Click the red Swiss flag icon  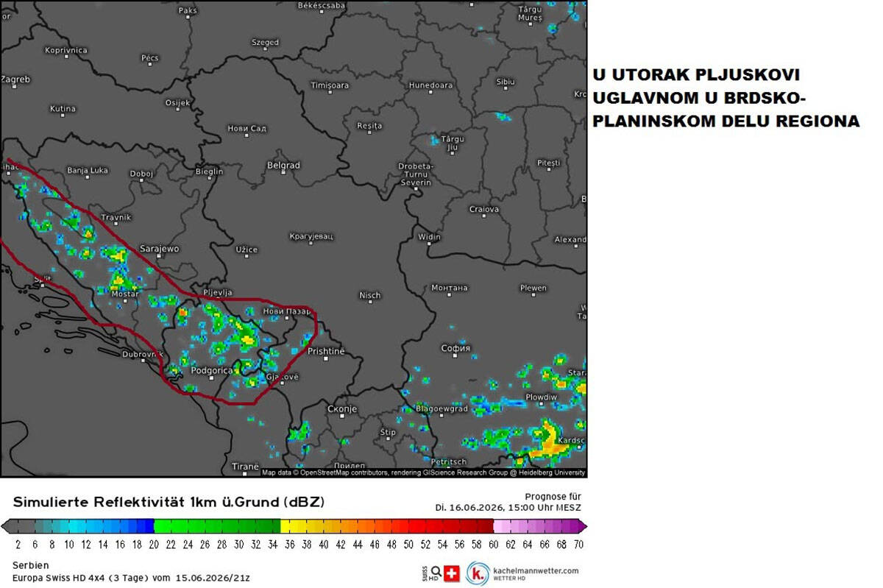tap(452, 573)
